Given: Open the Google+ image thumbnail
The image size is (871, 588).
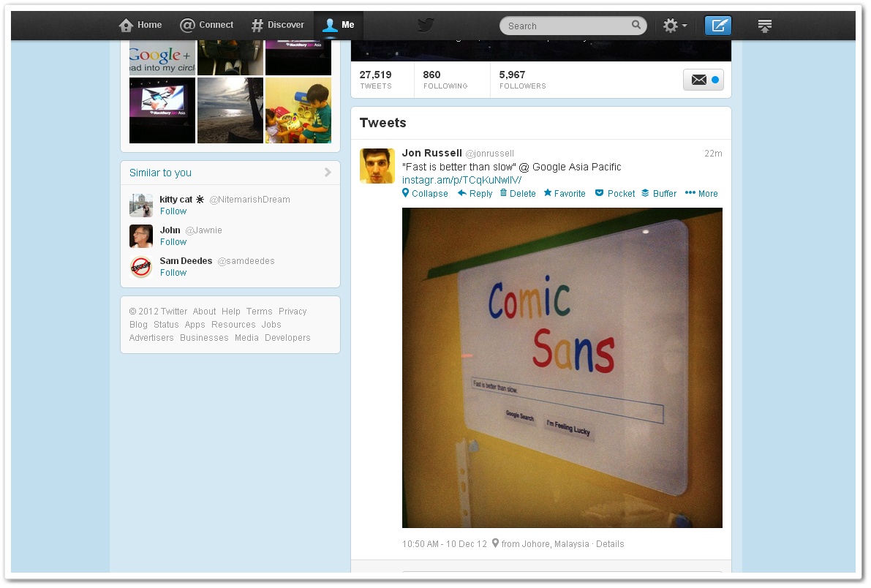Looking at the screenshot, I should [162, 57].
